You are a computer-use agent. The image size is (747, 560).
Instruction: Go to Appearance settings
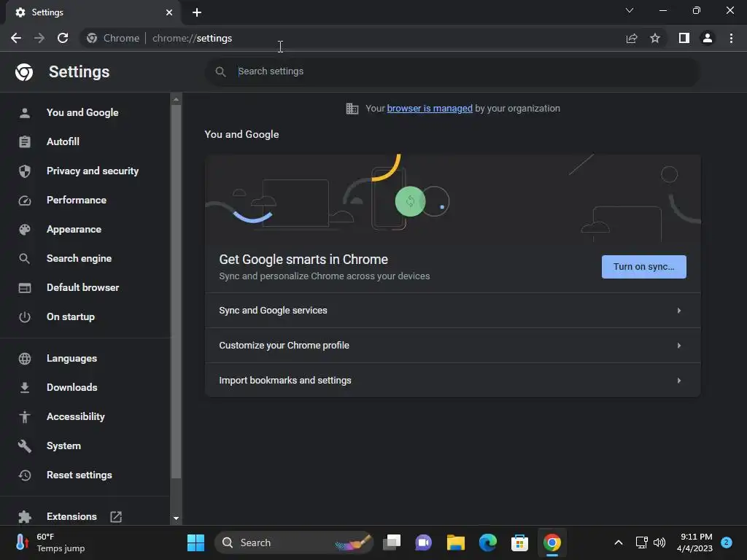click(74, 230)
